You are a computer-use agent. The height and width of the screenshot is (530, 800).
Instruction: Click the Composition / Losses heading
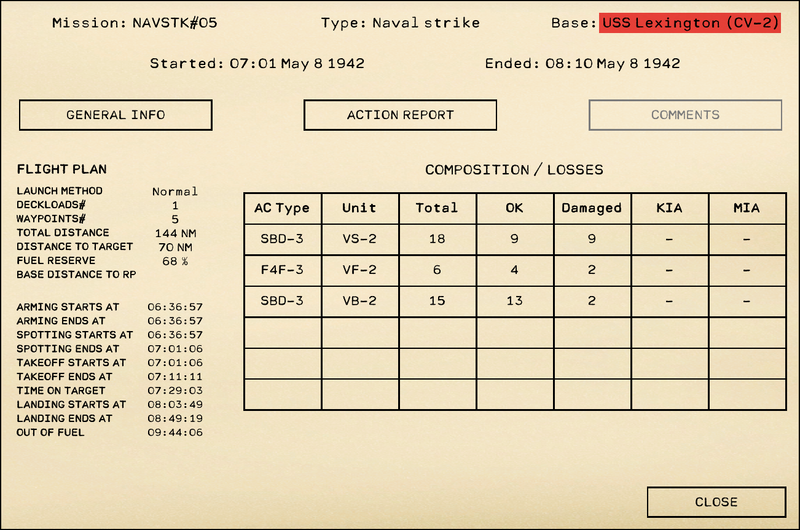[x=514, y=170]
